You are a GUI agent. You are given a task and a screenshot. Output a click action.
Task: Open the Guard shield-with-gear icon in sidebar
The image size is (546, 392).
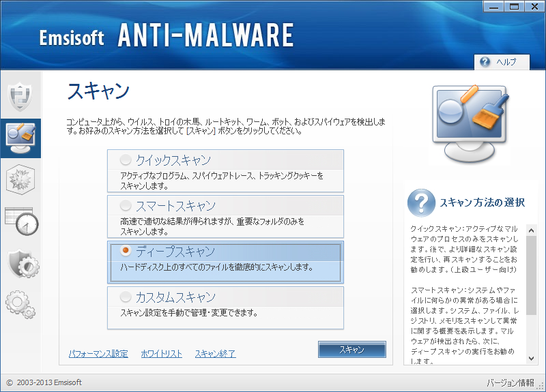23,263
